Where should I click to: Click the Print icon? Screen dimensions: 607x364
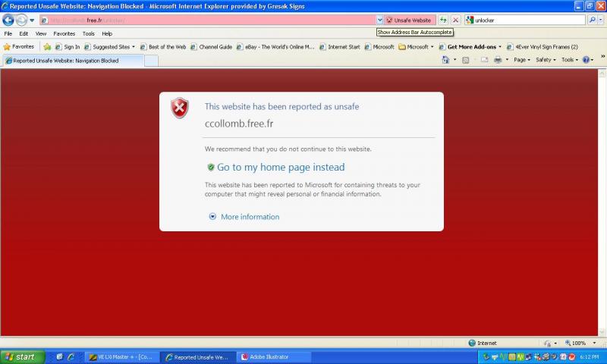498,60
